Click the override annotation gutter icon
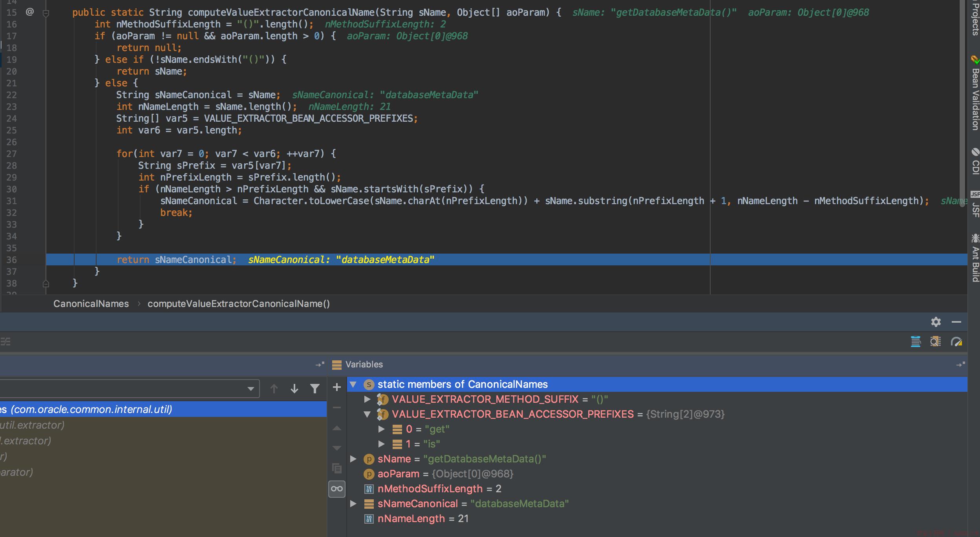980x537 pixels. [x=29, y=12]
